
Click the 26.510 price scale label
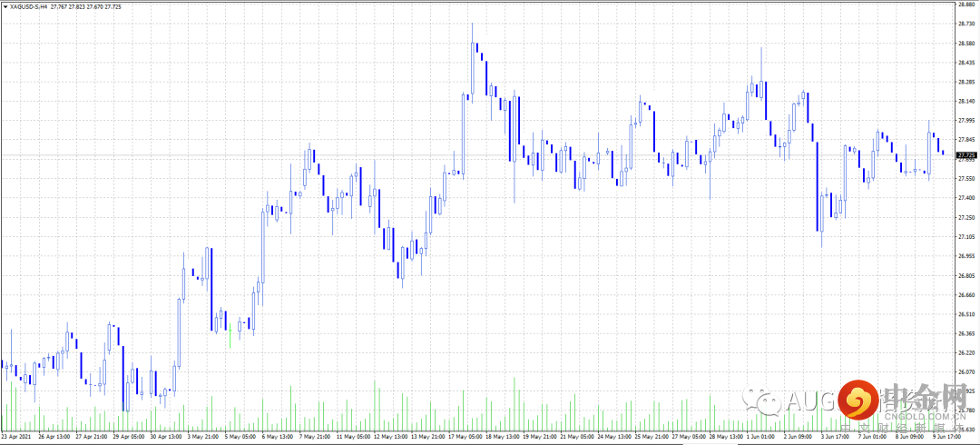[x=965, y=315]
